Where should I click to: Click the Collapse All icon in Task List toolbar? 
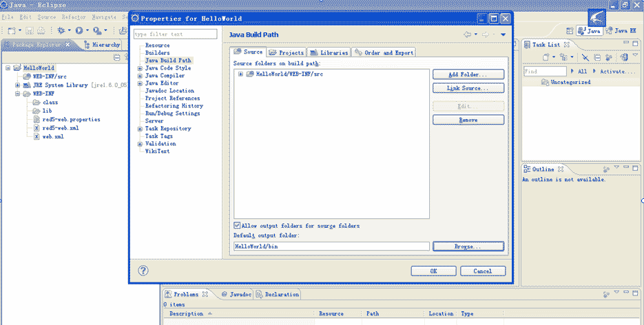[x=597, y=57]
